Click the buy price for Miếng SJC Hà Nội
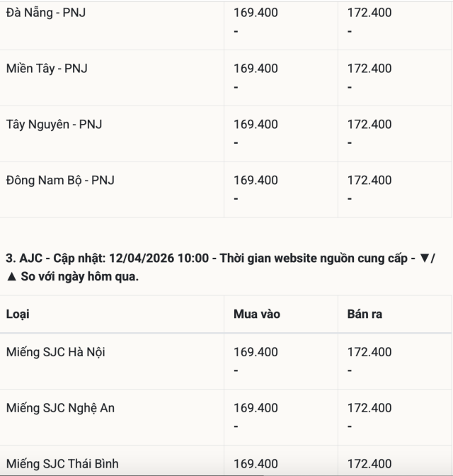Image resolution: width=453 pixels, height=476 pixels. (256, 352)
